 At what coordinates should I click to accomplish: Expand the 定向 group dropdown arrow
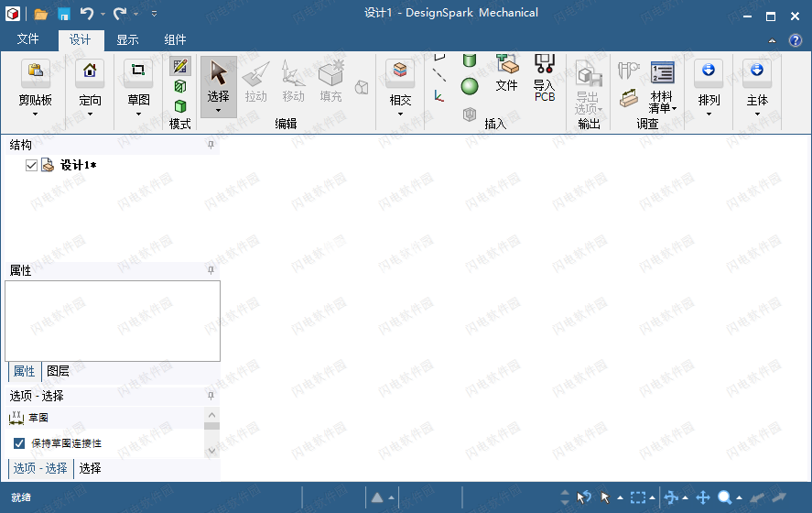(x=90, y=114)
